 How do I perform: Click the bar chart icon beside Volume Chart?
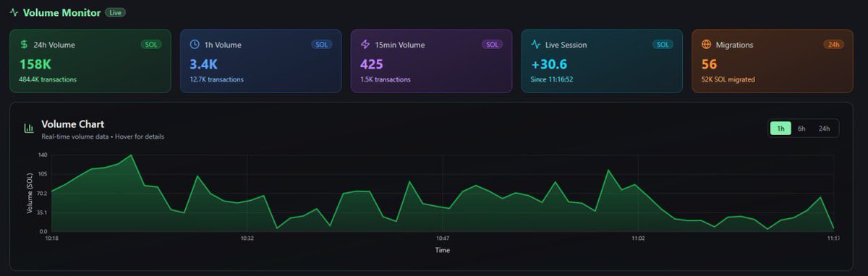tap(29, 128)
